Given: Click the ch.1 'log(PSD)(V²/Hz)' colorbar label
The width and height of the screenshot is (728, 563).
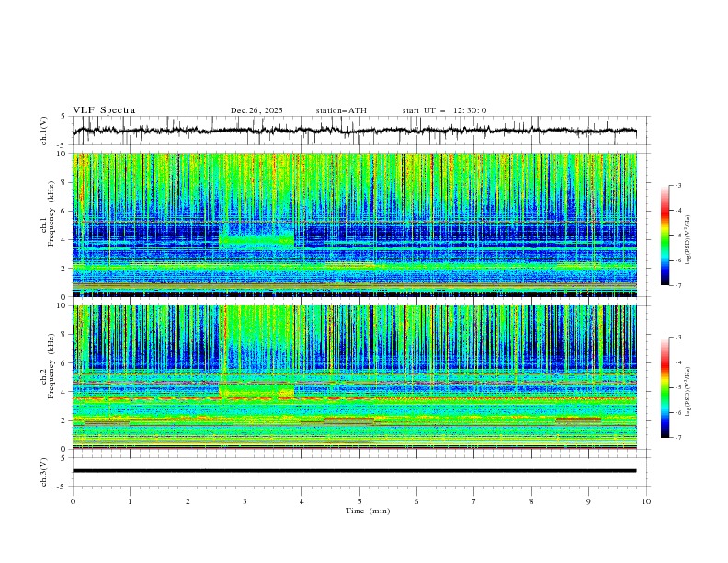Looking at the screenshot, I should pyautogui.click(x=688, y=240).
